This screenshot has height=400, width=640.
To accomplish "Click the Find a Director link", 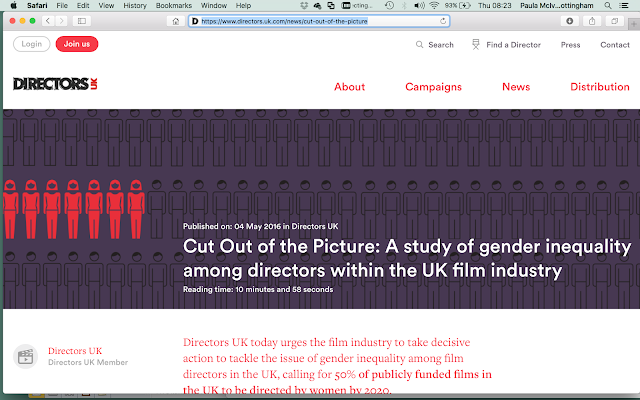I will point(513,45).
